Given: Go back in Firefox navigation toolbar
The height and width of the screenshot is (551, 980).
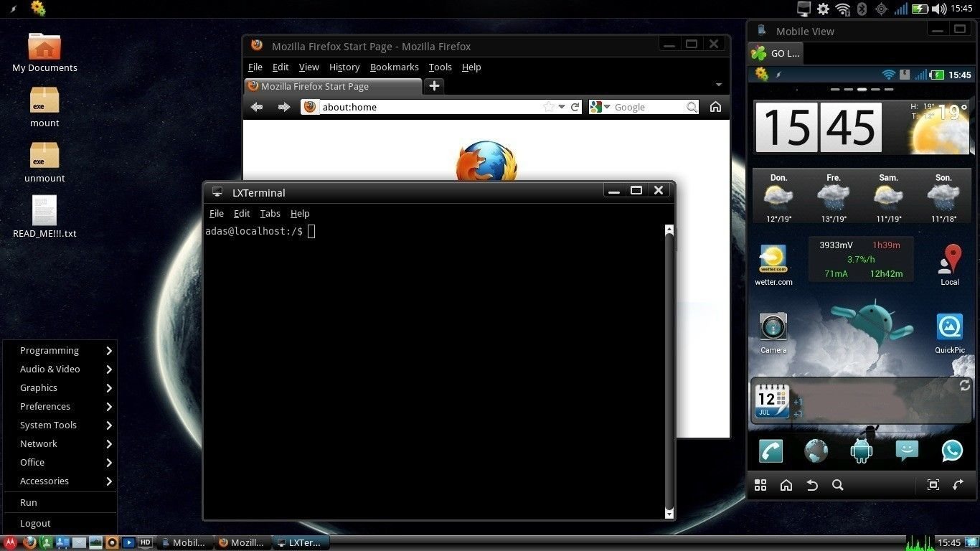Looking at the screenshot, I should (257, 107).
